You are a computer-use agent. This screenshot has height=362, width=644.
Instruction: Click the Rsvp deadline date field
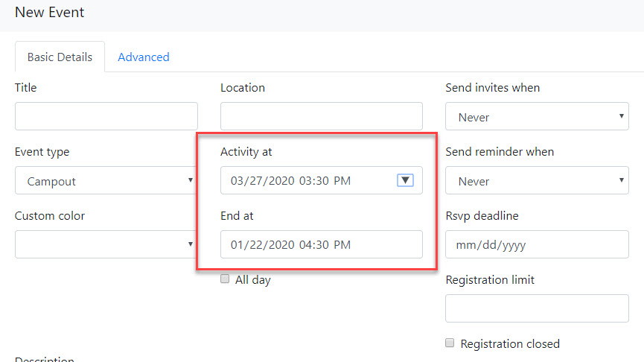[x=537, y=244]
